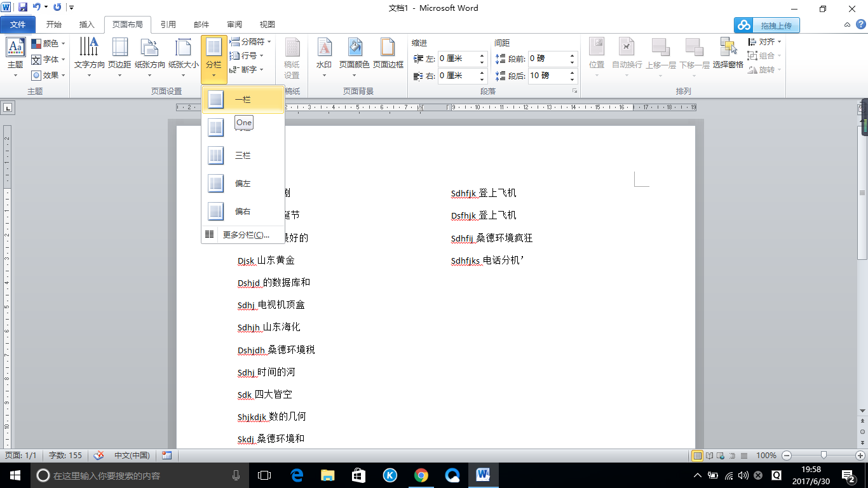Switch to the 引用 references tab
This screenshot has height=488, width=868.
pos(168,25)
